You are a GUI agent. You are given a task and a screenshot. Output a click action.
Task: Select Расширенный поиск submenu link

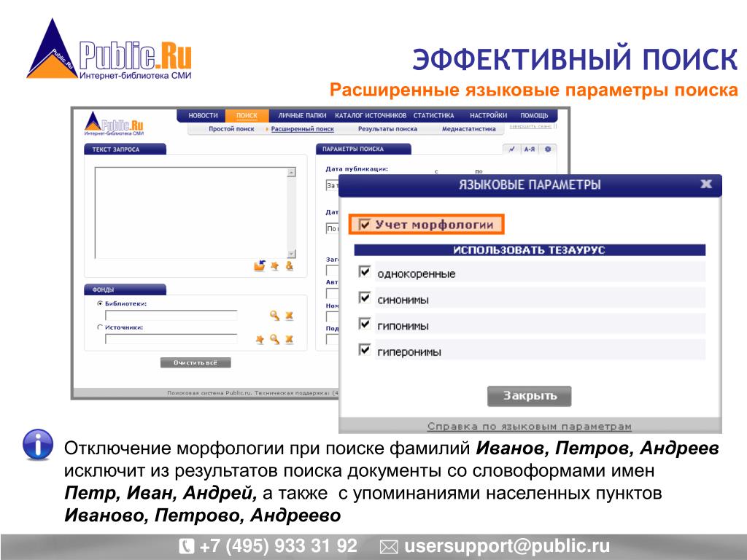[302, 128]
